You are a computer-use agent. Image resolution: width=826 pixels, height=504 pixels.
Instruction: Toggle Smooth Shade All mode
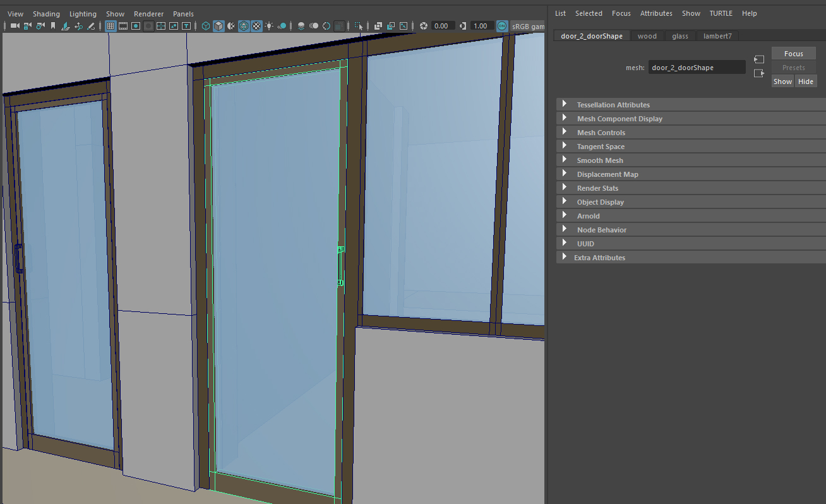(217, 26)
